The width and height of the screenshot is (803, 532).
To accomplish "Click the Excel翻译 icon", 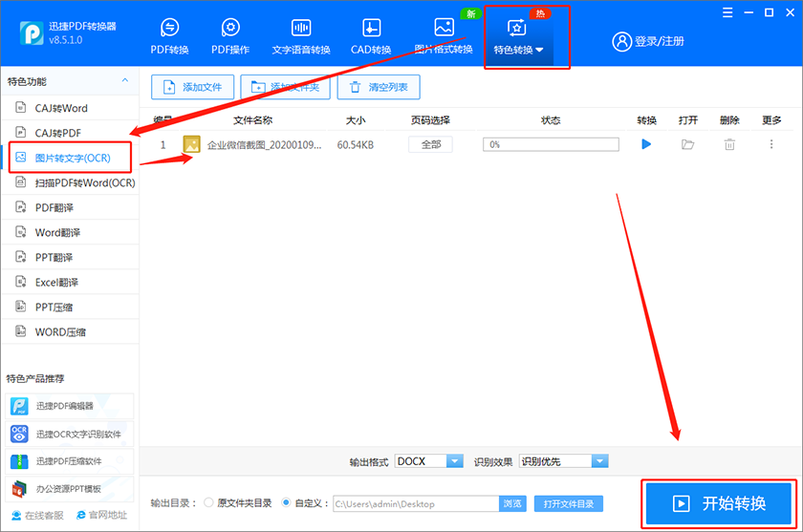I will pos(20,282).
